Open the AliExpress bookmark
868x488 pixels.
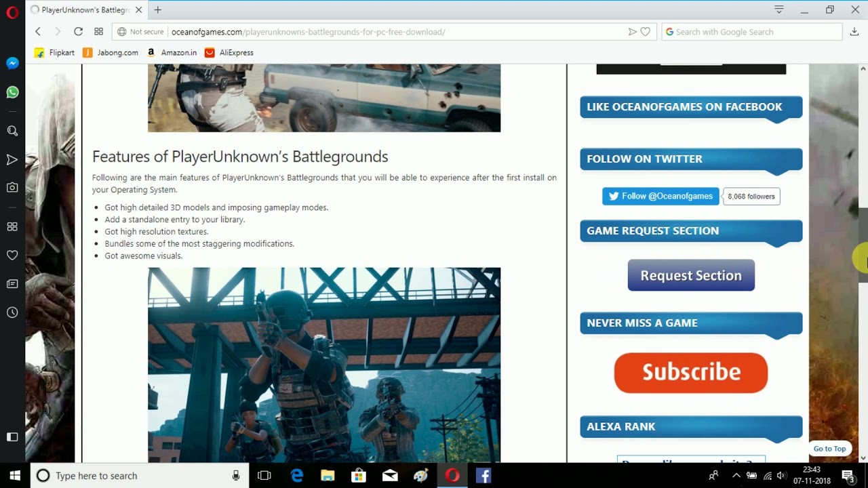click(x=229, y=52)
